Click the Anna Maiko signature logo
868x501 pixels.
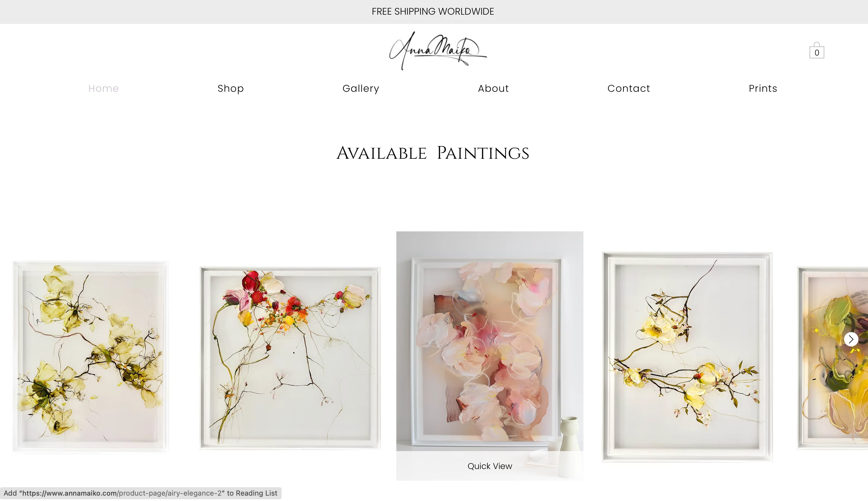pos(438,51)
